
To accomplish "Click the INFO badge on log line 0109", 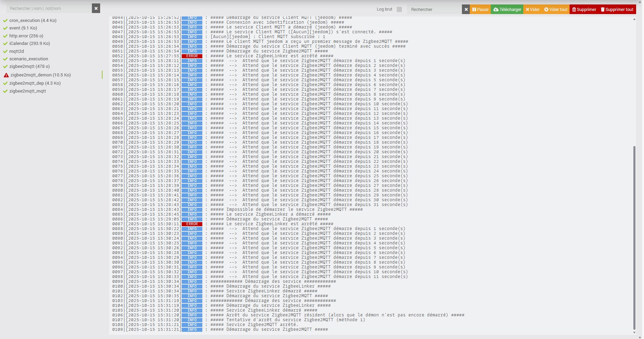I will 192,330.
